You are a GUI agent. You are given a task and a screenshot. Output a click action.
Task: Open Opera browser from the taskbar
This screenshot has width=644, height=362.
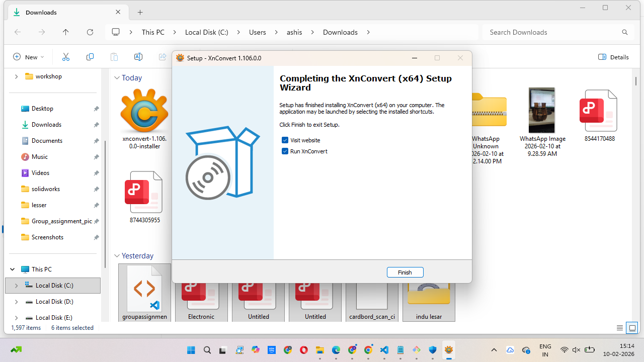(x=304, y=350)
